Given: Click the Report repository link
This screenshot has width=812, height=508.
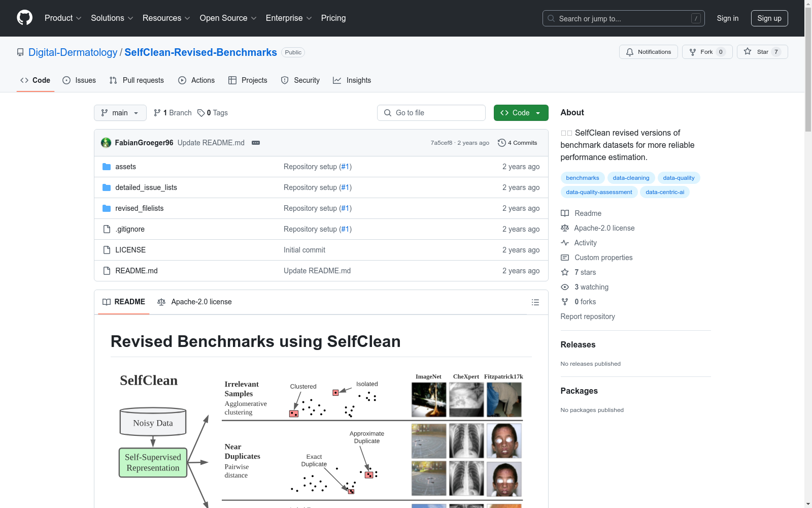Looking at the screenshot, I should (x=588, y=316).
